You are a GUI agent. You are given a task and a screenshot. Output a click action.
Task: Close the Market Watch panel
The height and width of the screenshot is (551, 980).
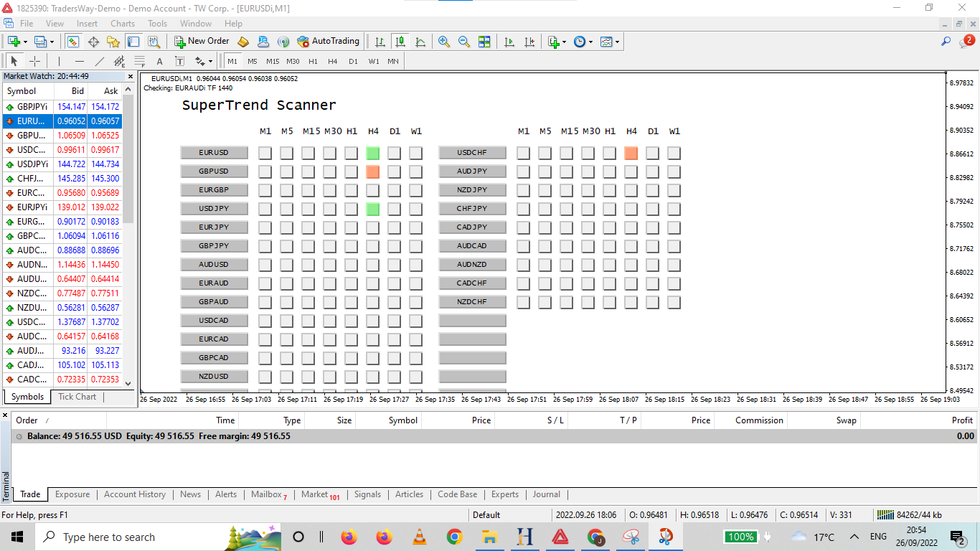[x=131, y=76]
